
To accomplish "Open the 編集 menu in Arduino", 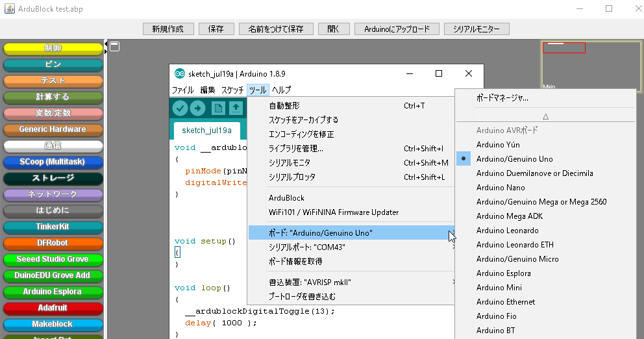I will 207,90.
